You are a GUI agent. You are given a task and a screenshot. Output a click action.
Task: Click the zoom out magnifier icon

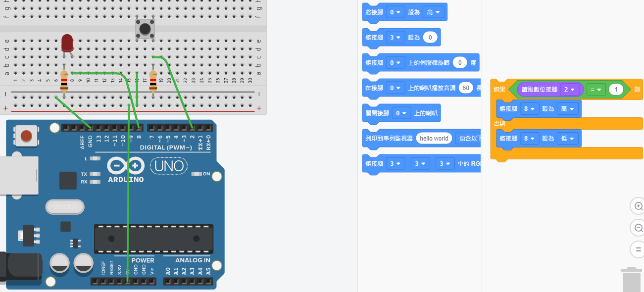point(638,228)
